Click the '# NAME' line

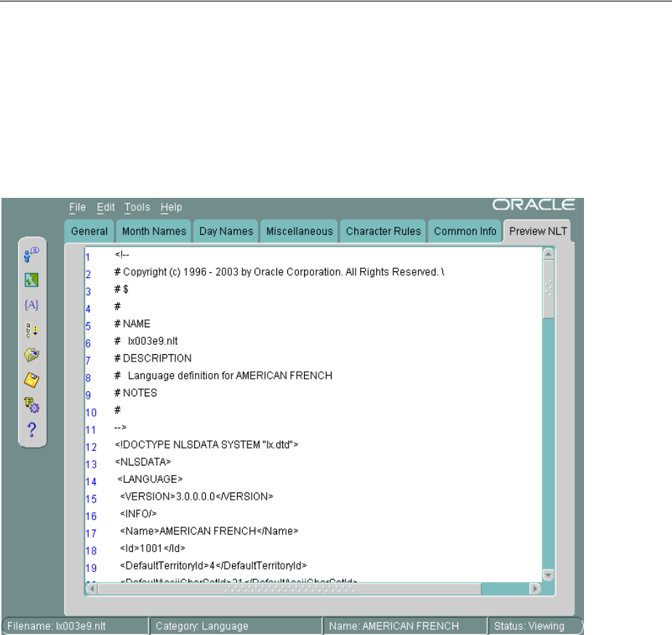(132, 324)
